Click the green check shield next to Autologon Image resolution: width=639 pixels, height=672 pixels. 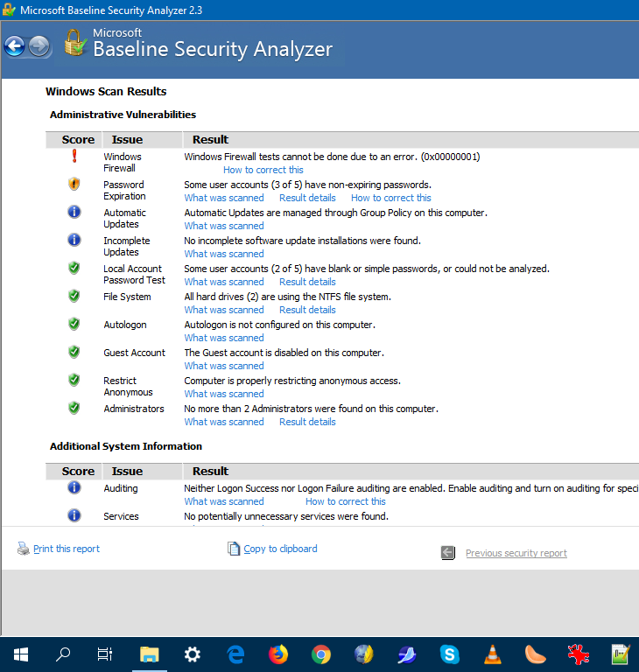click(74, 324)
